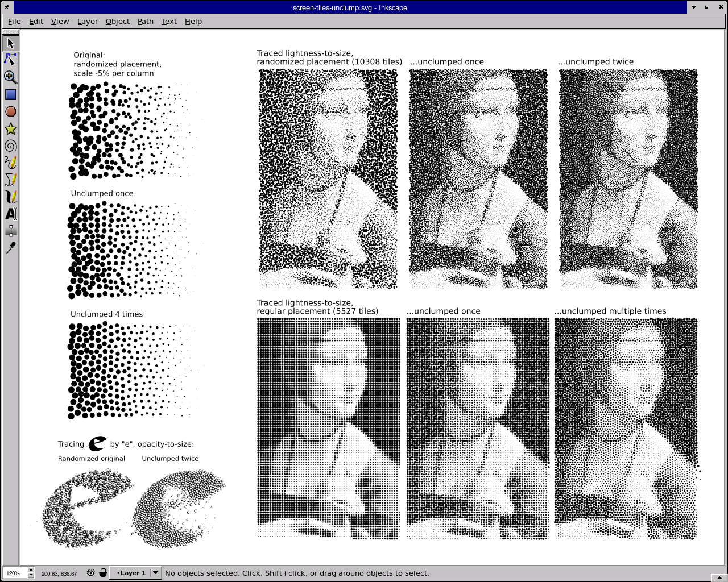Decrease zoom with the down stepper arrow
This screenshot has height=582, width=728.
click(31, 576)
